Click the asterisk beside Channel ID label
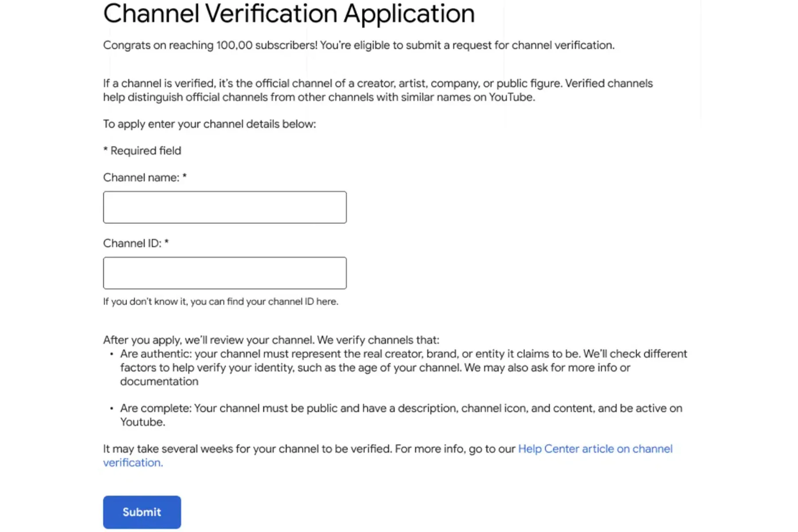Screen dimensions: 798x532 point(167,243)
